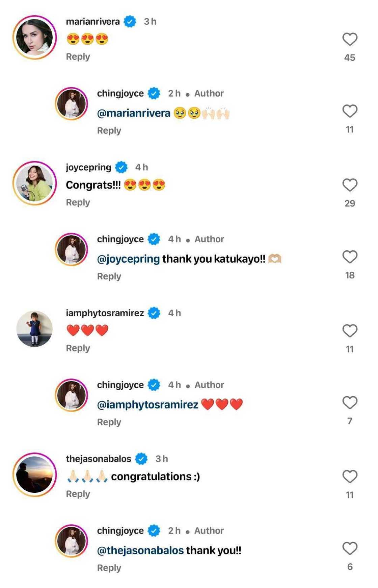
Task: Reply to thejasonabalos's congratulations comment
Action: [78, 494]
